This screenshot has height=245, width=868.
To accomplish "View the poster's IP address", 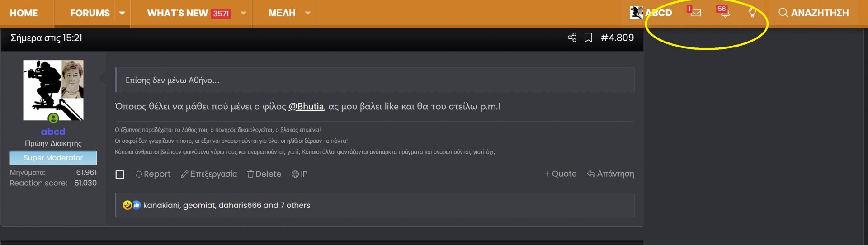I will [x=299, y=174].
